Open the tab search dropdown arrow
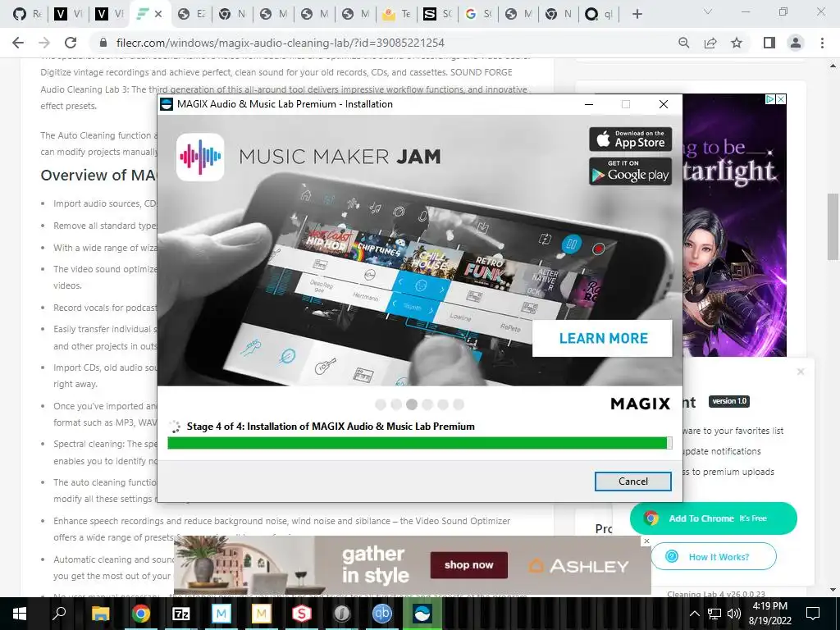Viewport: 840px width, 630px height. (x=708, y=11)
